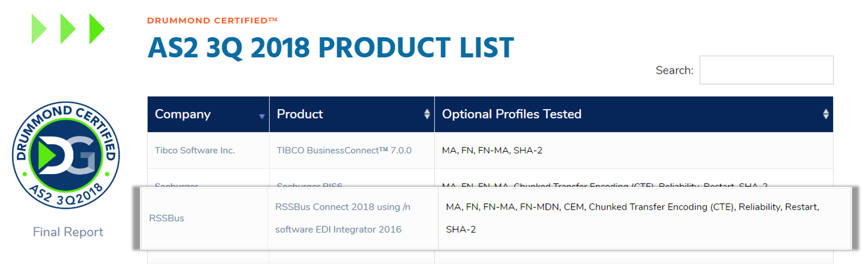Toggle sort arrows on Product column
This screenshot has width=868, height=277.
point(426,114)
